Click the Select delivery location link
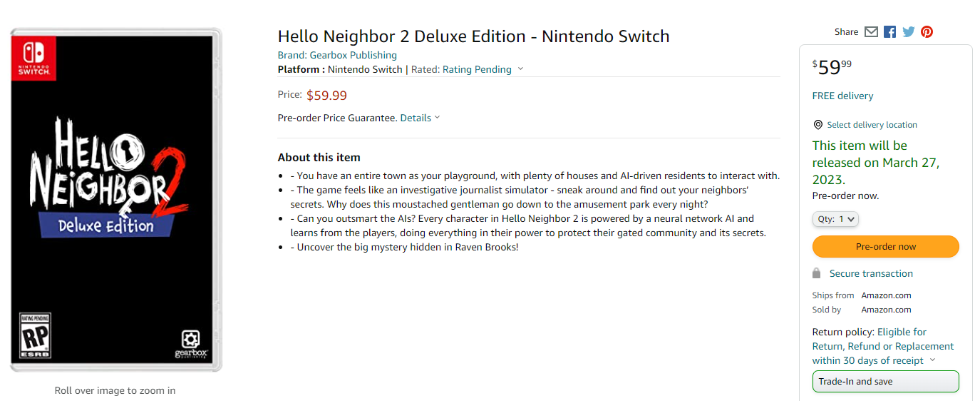Viewport: 980px width, 401px height. click(x=872, y=125)
